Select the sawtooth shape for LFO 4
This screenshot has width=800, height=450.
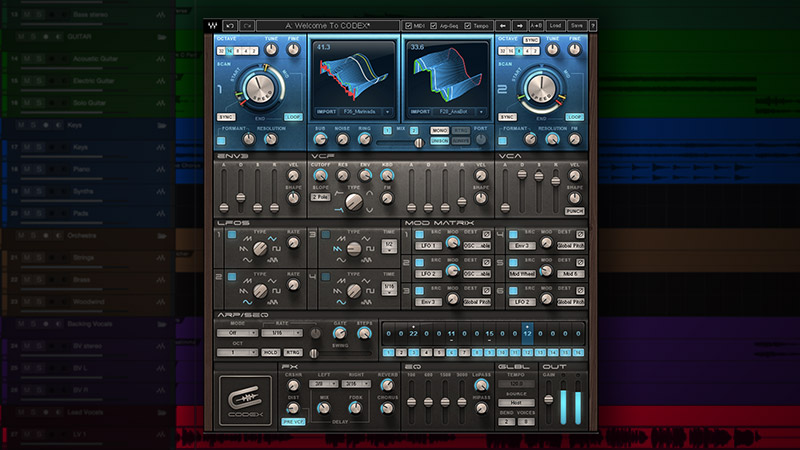tap(337, 291)
